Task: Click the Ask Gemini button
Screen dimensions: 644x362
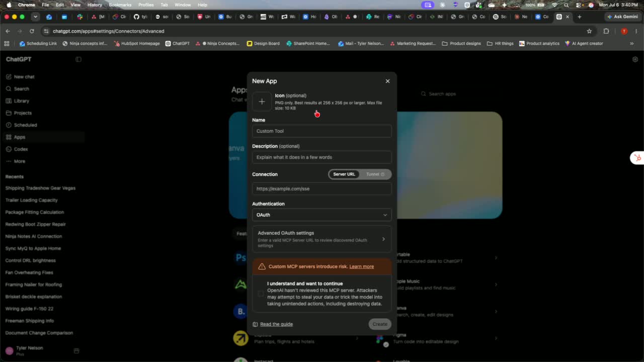Action: click(622, 17)
